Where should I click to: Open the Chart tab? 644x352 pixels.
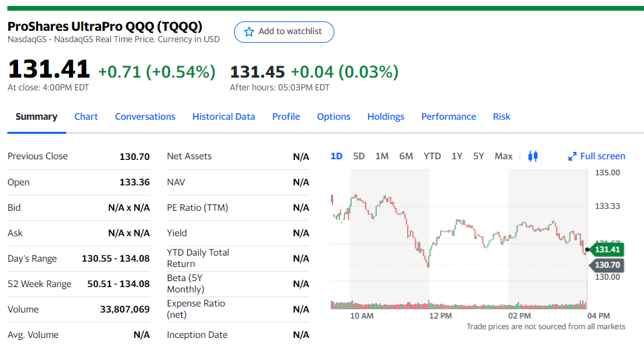coord(86,117)
